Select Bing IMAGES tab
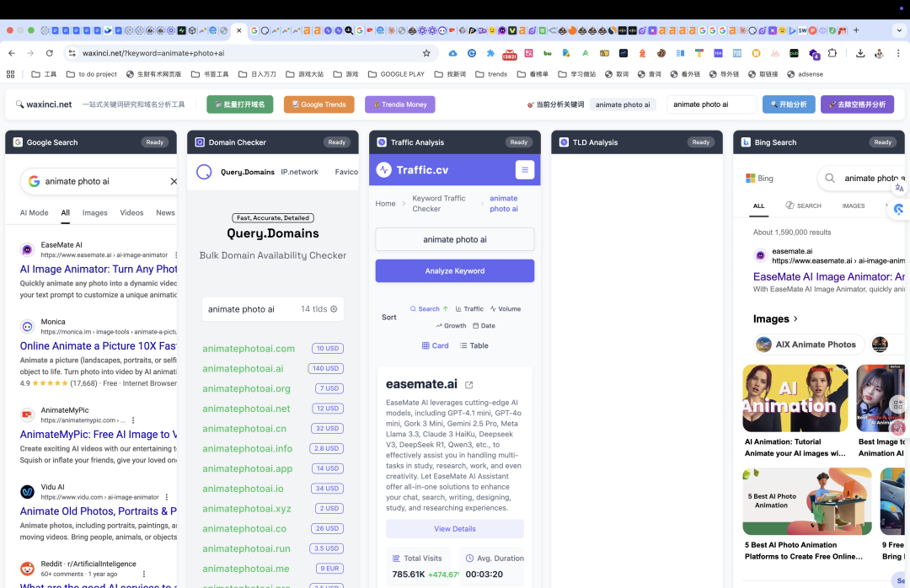The height and width of the screenshot is (588, 910). pyautogui.click(x=853, y=206)
